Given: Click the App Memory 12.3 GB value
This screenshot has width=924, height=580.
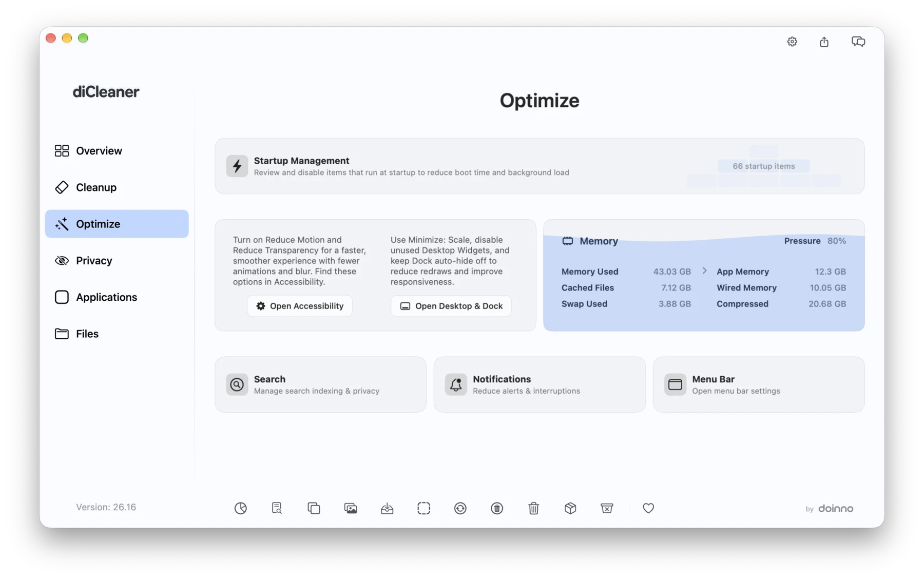Looking at the screenshot, I should click(x=830, y=272).
